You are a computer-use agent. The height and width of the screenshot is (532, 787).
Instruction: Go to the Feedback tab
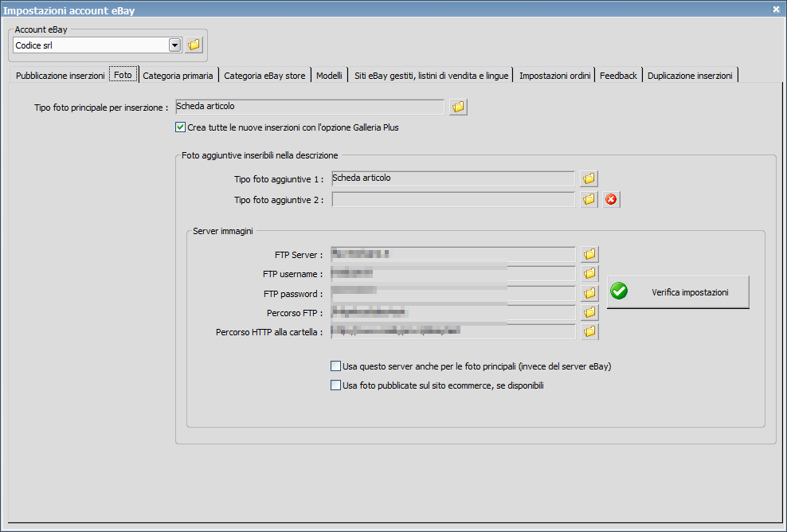pyautogui.click(x=618, y=76)
